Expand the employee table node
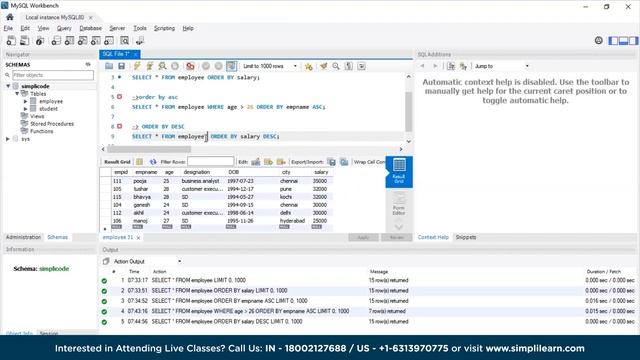This screenshot has width=640, height=360. click(x=25, y=101)
